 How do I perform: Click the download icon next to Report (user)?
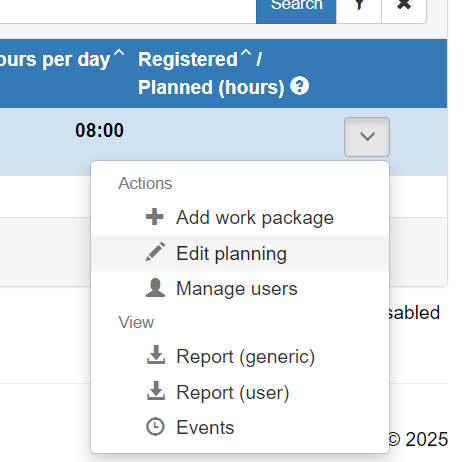pos(156,391)
